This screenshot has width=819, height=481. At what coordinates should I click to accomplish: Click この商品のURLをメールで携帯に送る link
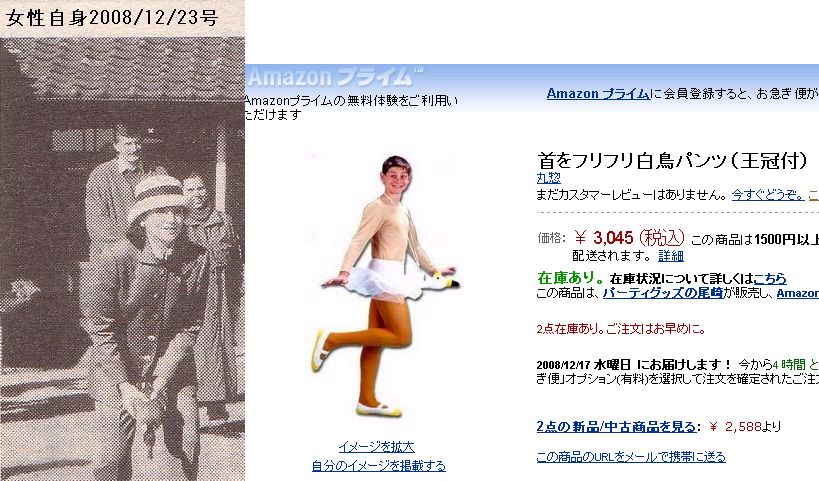[x=631, y=457]
